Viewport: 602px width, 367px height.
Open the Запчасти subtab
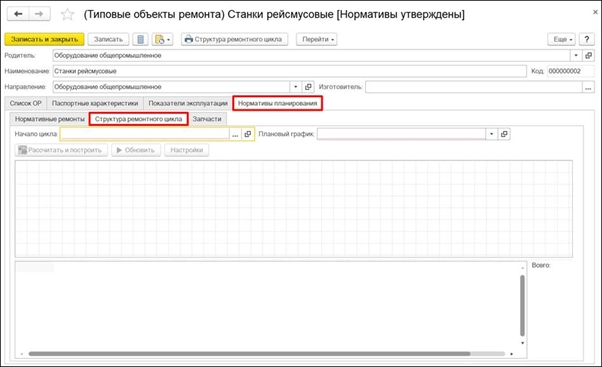[x=207, y=119]
